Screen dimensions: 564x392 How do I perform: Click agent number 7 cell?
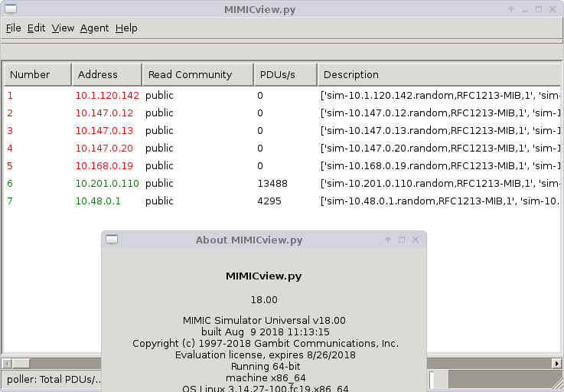(x=10, y=201)
